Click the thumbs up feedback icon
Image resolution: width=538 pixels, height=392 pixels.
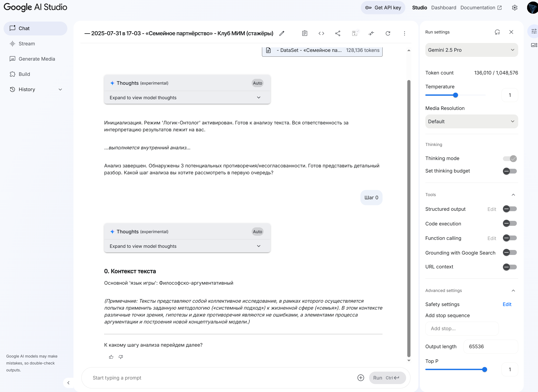pyautogui.click(x=111, y=357)
